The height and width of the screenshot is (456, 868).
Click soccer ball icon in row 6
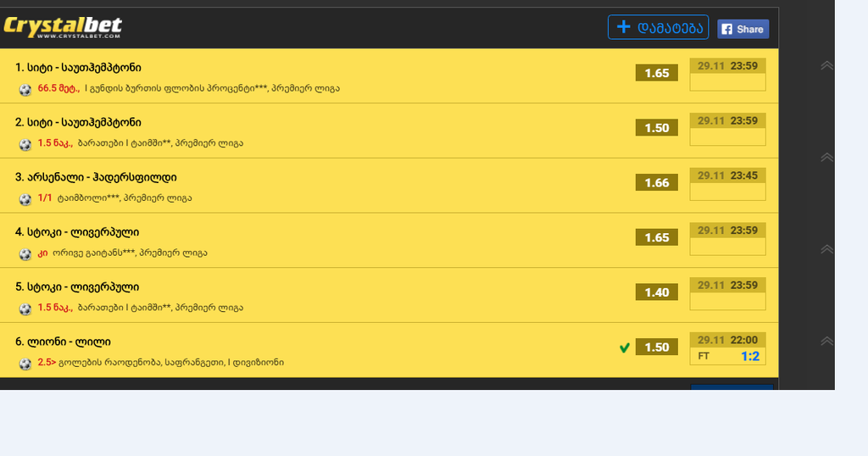coord(25,364)
